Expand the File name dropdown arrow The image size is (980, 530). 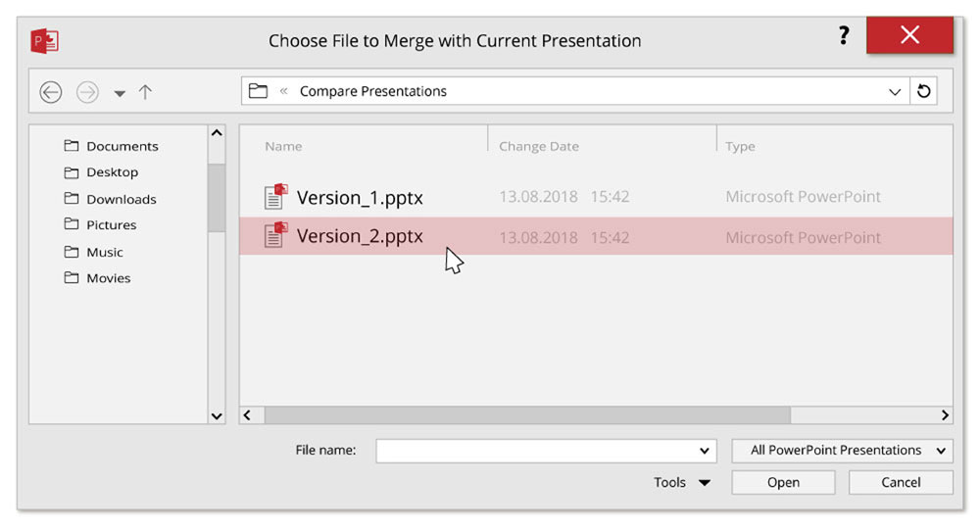click(705, 451)
